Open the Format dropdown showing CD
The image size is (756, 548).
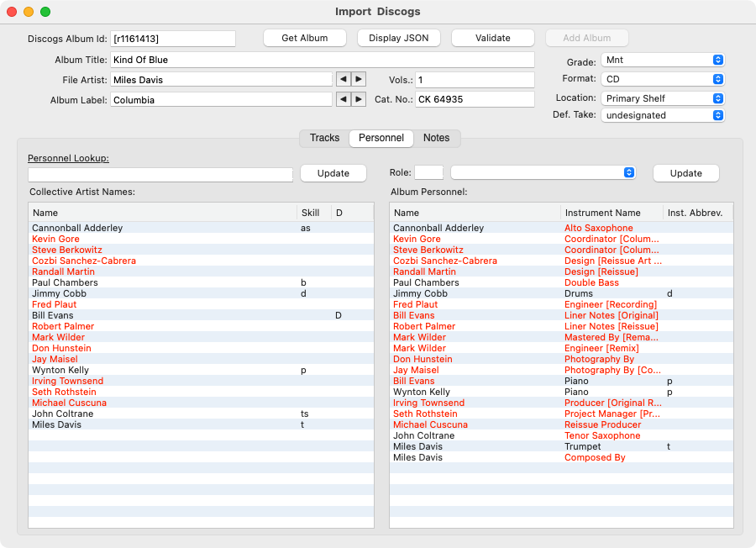663,79
